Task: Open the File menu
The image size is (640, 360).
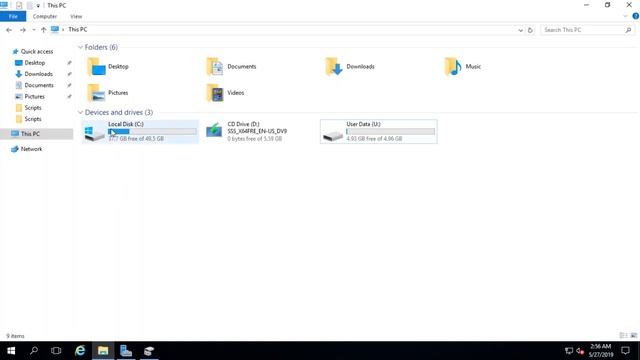Action: [13, 16]
